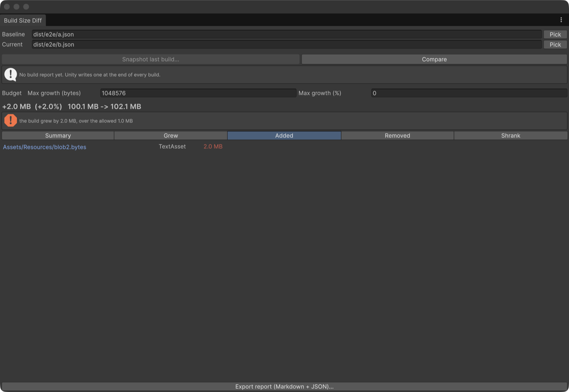Viewport: 569px width, 392px height.
Task: Focus the Baseline path field dist/e2e/a.json
Action: click(x=287, y=34)
